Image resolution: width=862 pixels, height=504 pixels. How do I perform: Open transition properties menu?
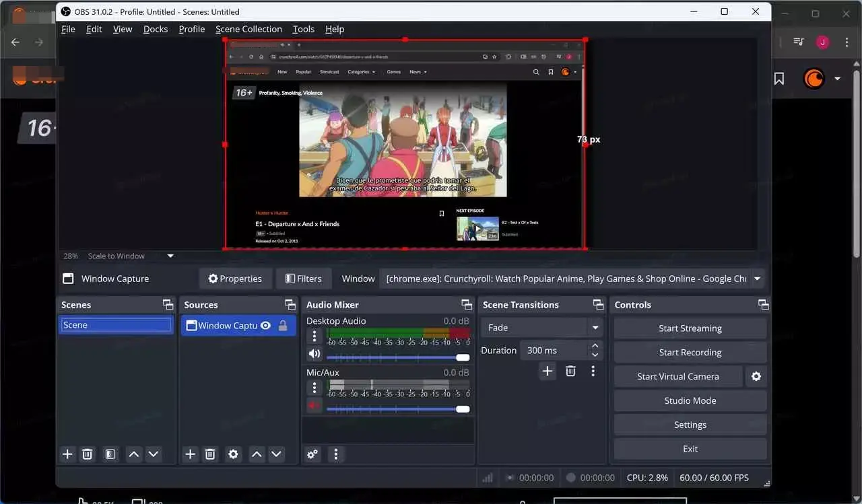pos(593,371)
